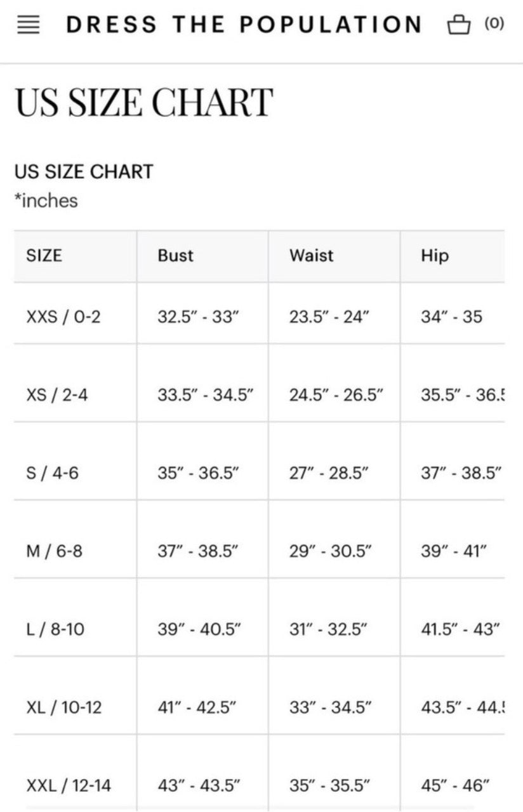523x812 pixels.
Task: Open the shopping bag cart icon
Action: pos(459,25)
